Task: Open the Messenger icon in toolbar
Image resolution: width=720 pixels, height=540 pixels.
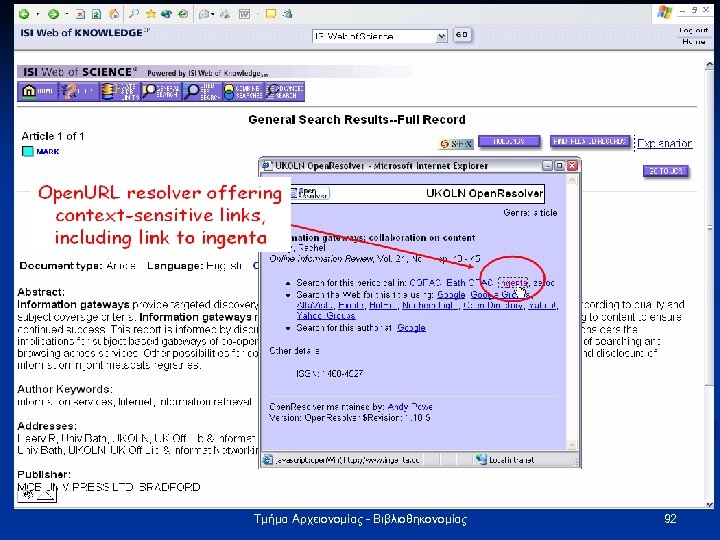Action: [287, 14]
